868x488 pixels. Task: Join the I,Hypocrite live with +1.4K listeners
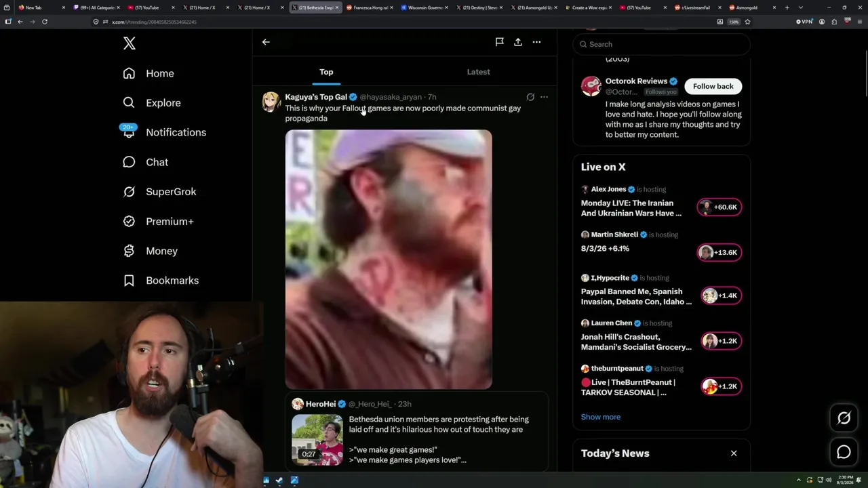722,296
